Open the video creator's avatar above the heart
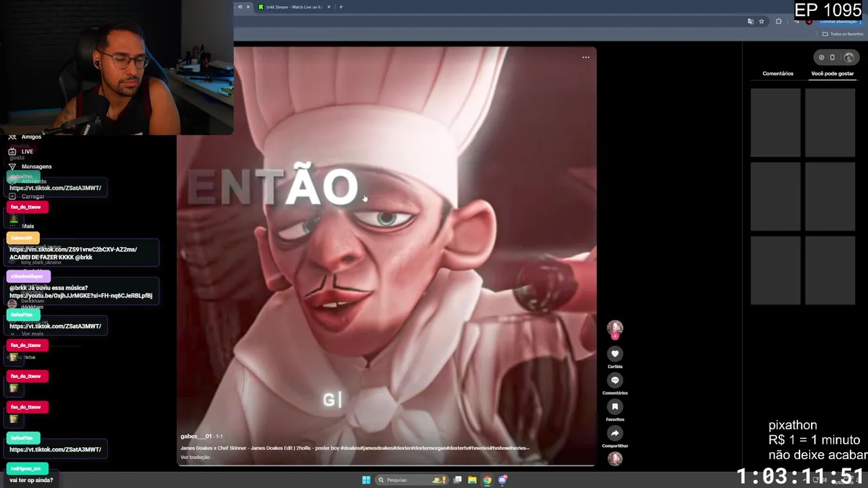 pyautogui.click(x=615, y=328)
